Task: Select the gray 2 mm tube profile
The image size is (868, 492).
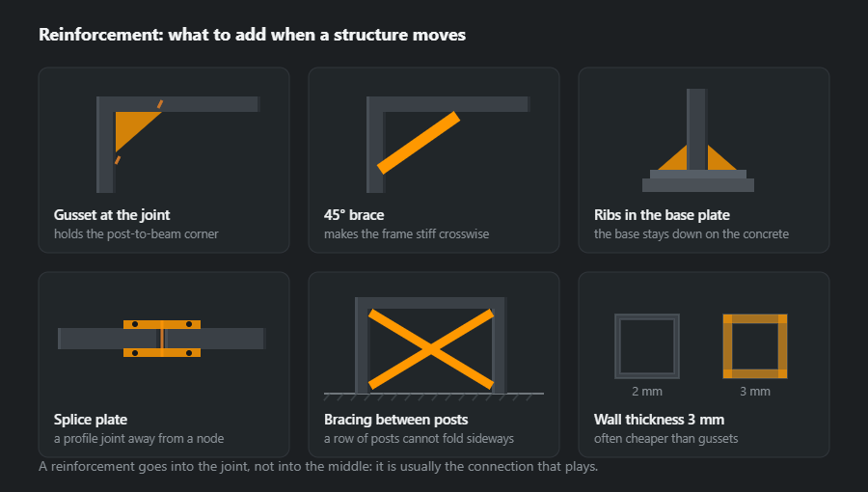Action: coord(646,346)
